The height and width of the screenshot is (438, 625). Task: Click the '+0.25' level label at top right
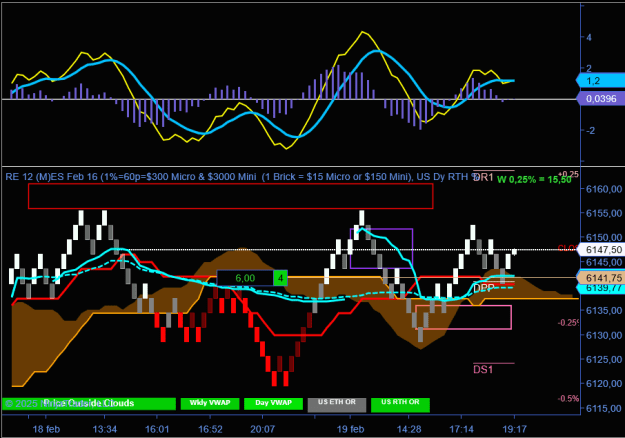click(x=568, y=174)
